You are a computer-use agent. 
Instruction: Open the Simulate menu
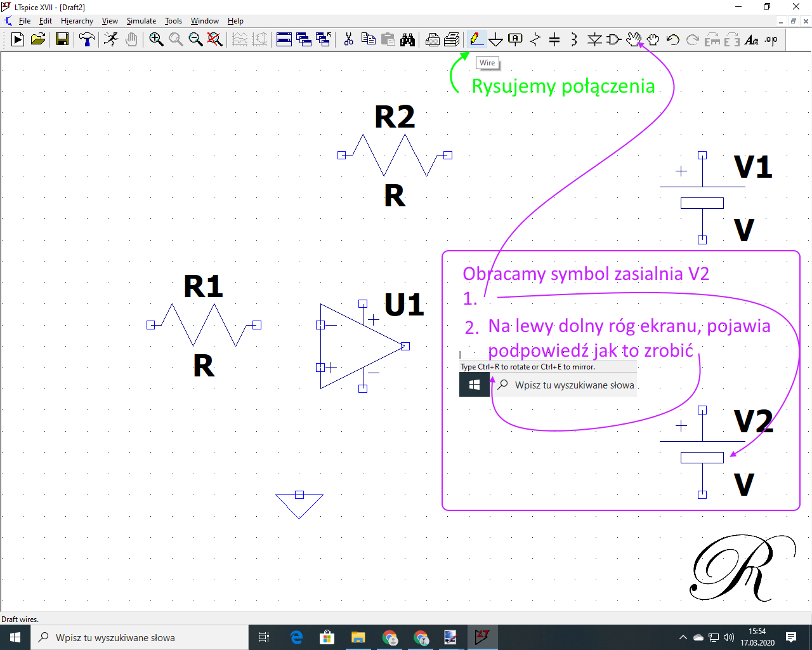coord(141,21)
